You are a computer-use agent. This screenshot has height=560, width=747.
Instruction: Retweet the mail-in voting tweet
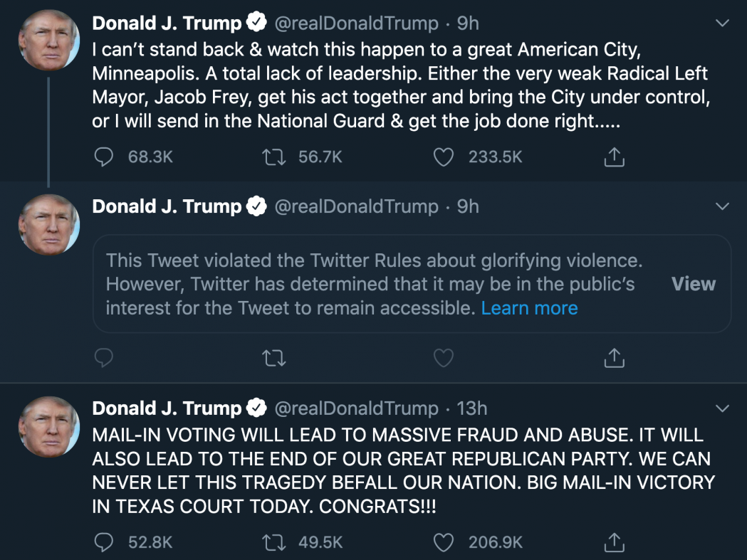click(x=273, y=541)
